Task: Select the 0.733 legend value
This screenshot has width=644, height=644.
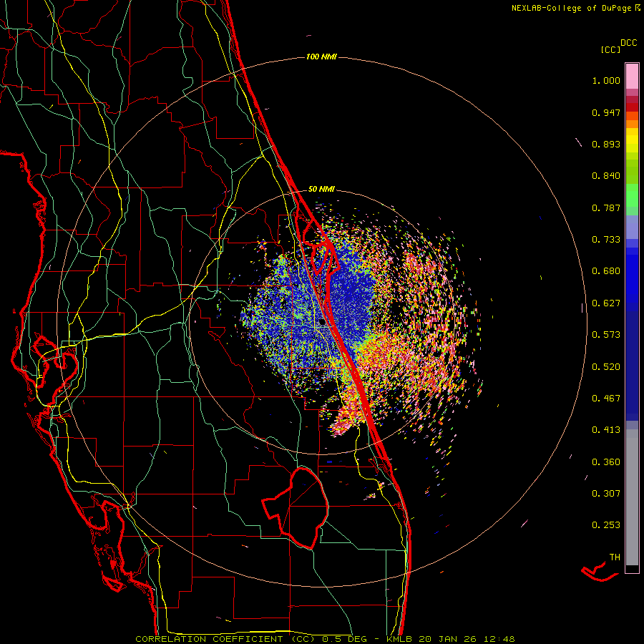Action: click(x=606, y=240)
